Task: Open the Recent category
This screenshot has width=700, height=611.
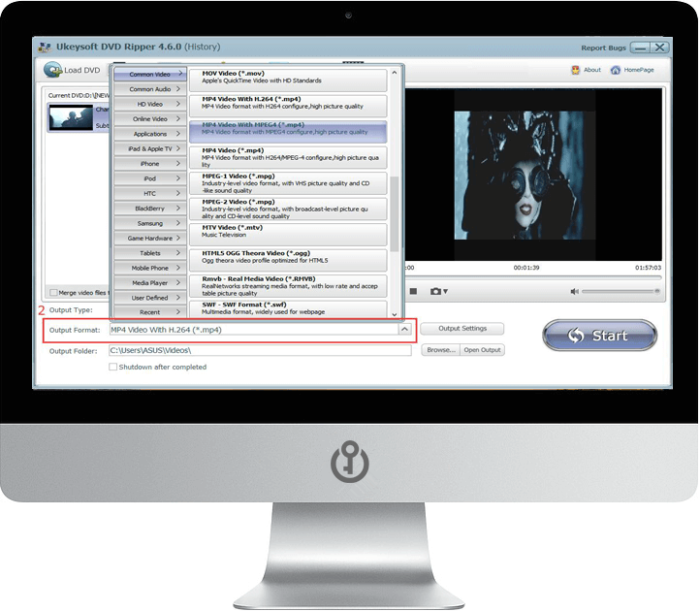Action: (150, 311)
